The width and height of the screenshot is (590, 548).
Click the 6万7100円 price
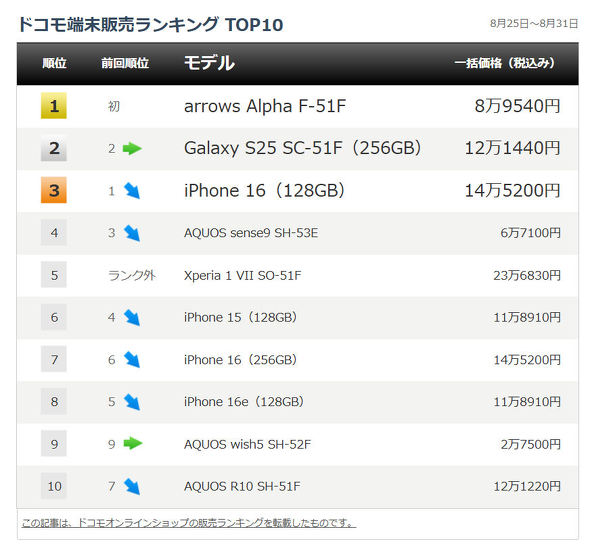(531, 233)
